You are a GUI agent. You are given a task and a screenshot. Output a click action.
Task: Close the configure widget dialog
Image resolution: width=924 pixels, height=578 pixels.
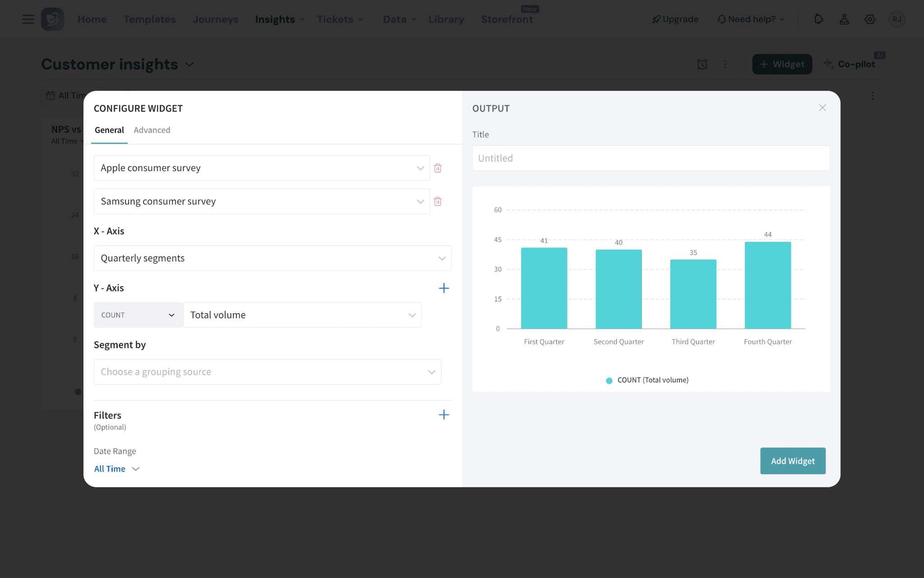click(822, 107)
